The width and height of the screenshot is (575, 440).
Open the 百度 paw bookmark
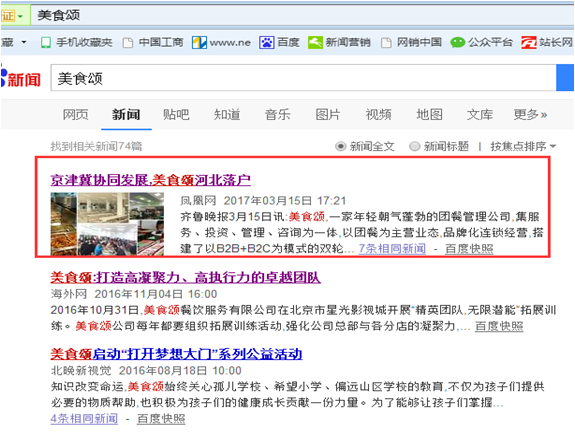(279, 43)
